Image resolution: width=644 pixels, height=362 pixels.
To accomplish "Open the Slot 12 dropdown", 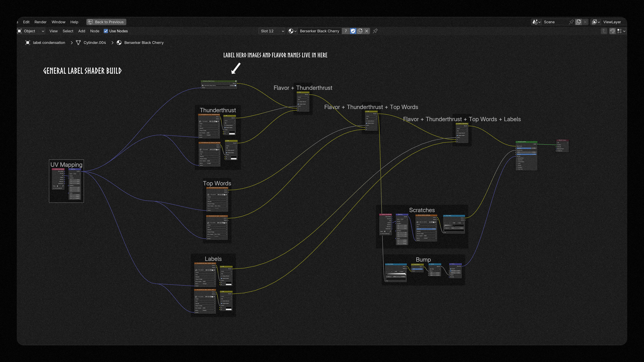I will [x=272, y=31].
